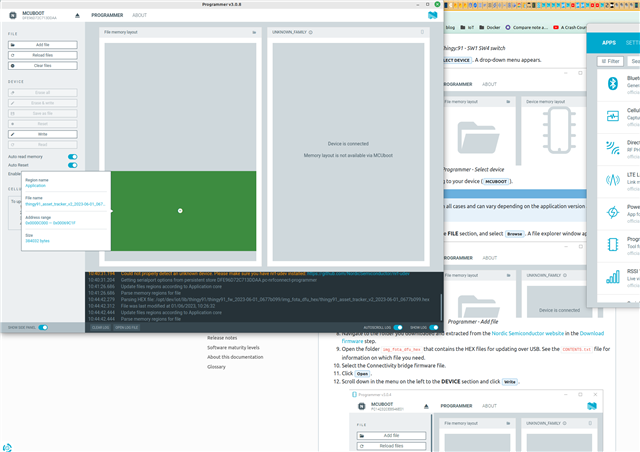The height and width of the screenshot is (452, 640).
Task: Click the Read button
Action: [42, 145]
